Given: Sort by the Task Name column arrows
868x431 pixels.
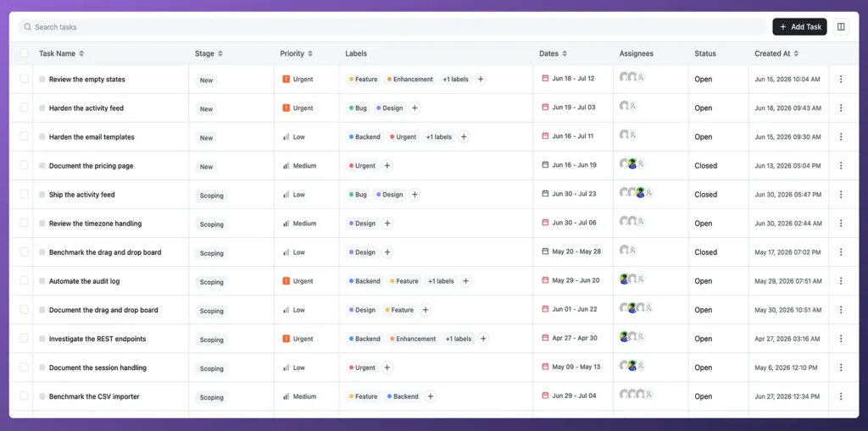Looking at the screenshot, I should pyautogui.click(x=81, y=53).
